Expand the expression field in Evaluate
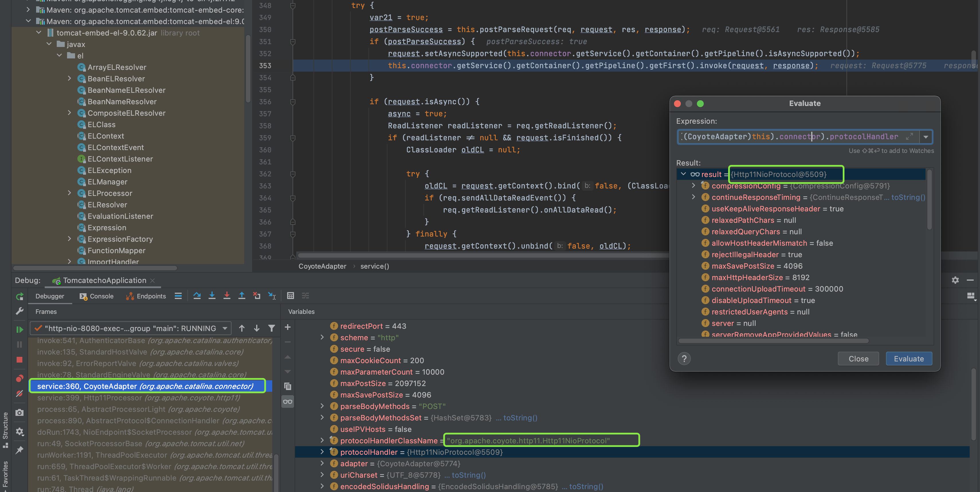 (x=909, y=137)
